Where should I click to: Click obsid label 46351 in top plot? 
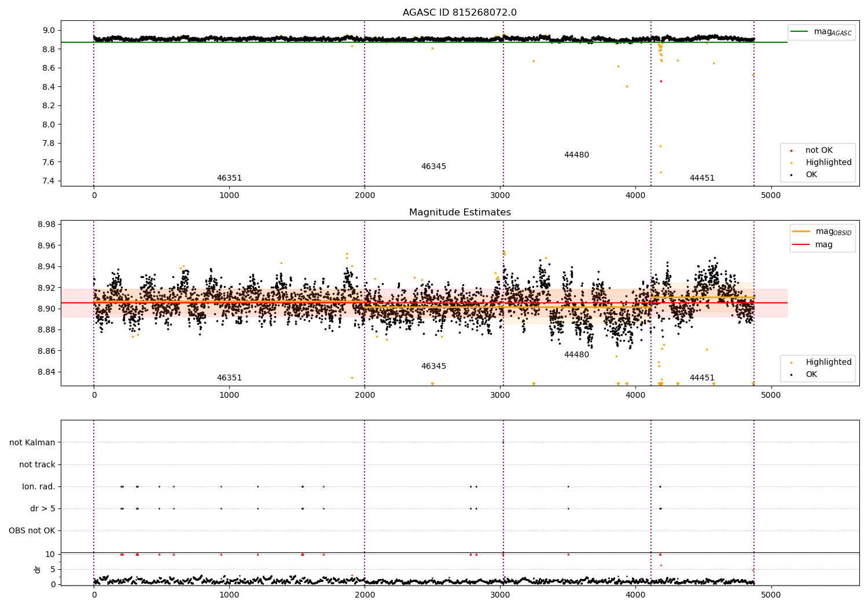coord(229,178)
